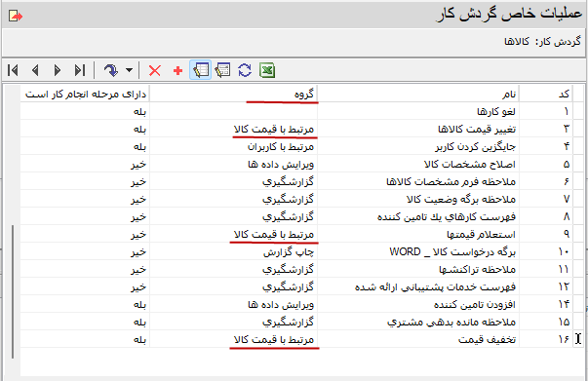Click row indicator beside code ۱۶

578,339
